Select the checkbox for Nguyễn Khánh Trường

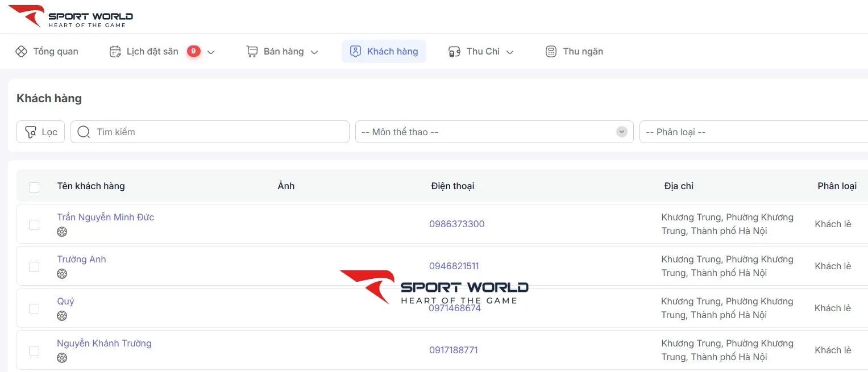pos(34,350)
